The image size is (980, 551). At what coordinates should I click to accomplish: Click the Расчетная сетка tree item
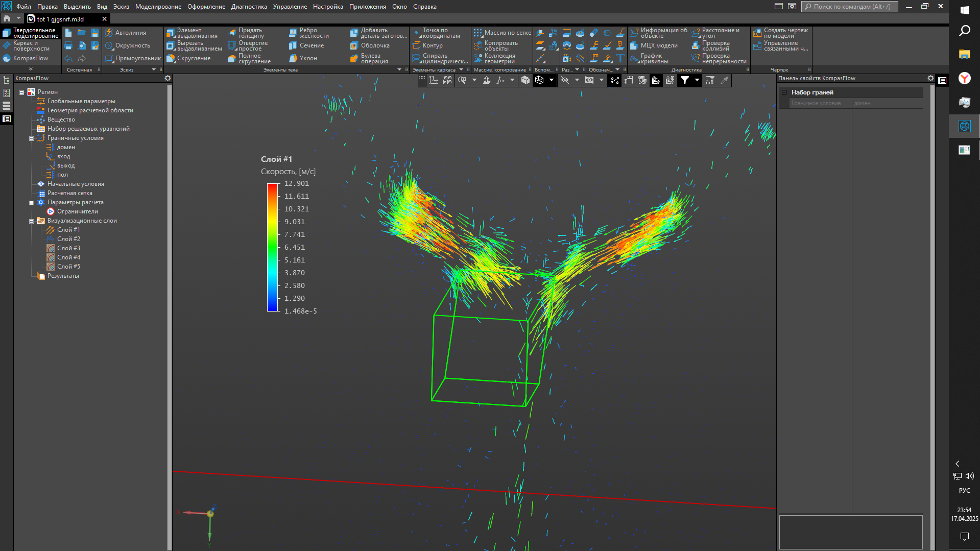point(69,193)
